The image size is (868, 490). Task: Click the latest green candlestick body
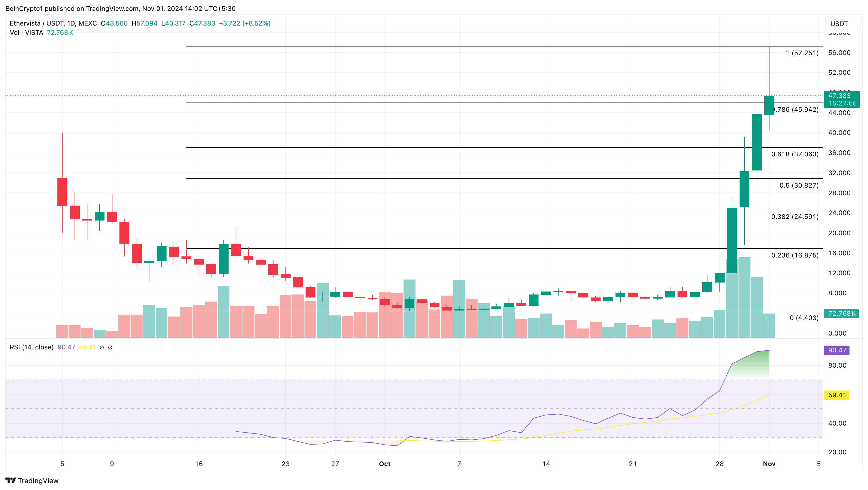click(769, 106)
